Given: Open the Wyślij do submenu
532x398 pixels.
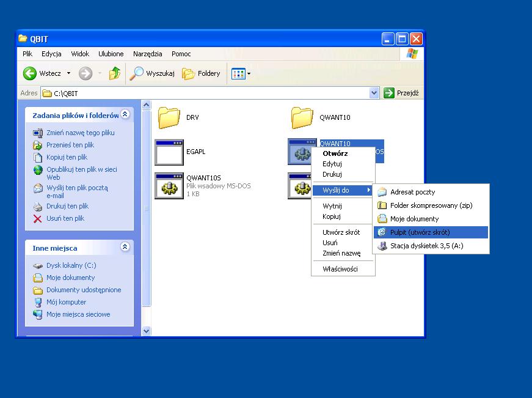Looking at the screenshot, I should click(343, 190).
